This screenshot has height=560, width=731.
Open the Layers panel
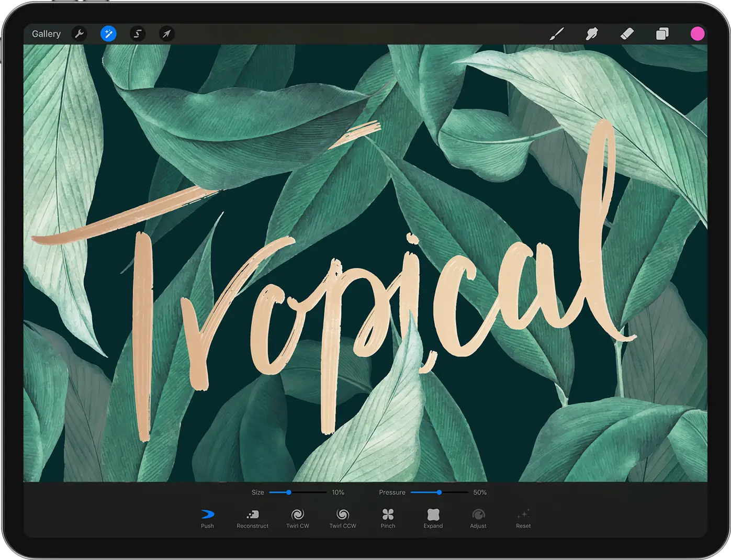(662, 33)
